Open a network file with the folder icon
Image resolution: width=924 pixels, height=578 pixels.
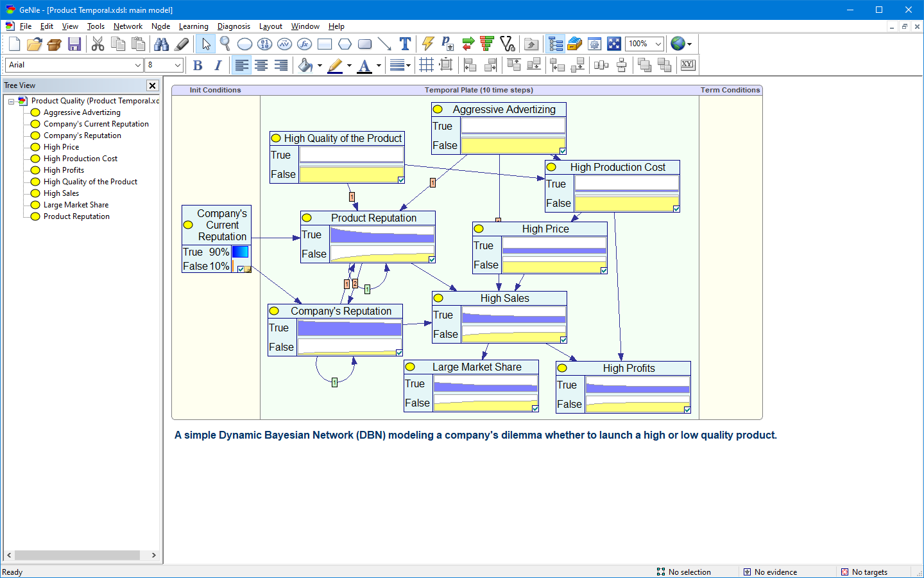coord(35,44)
